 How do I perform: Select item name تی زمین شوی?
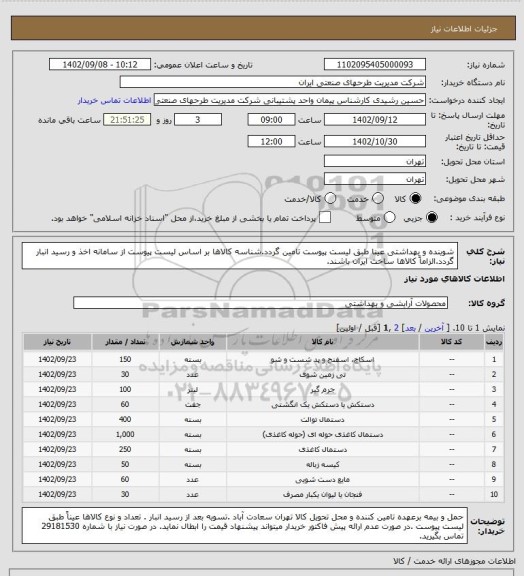point(322,375)
